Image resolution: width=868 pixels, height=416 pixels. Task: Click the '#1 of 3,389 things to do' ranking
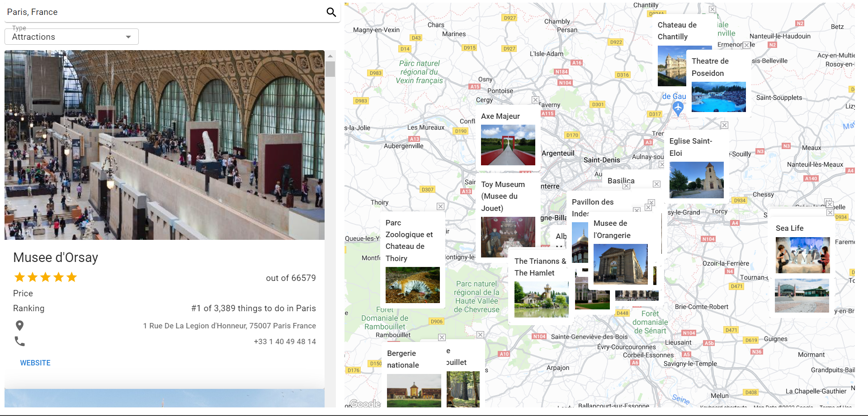coord(254,308)
